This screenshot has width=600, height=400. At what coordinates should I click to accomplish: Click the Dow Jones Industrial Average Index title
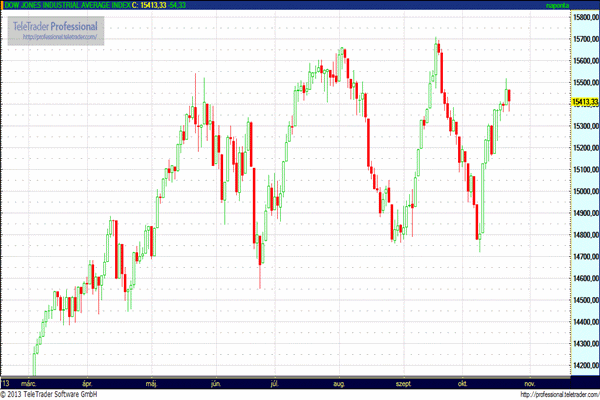pyautogui.click(x=66, y=5)
